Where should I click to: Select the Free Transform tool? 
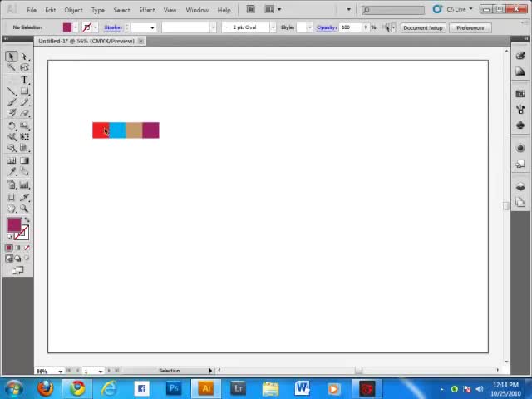pos(24,136)
